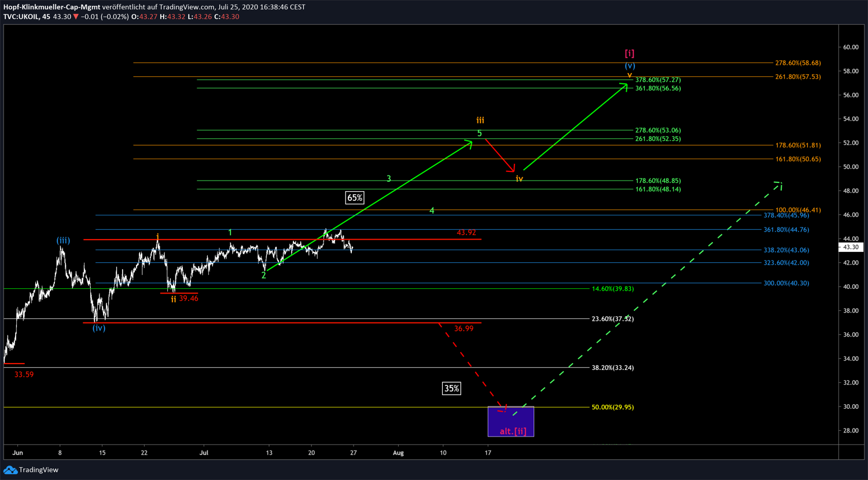Select the pink [i] wave label at top
868x480 pixels.
click(630, 53)
